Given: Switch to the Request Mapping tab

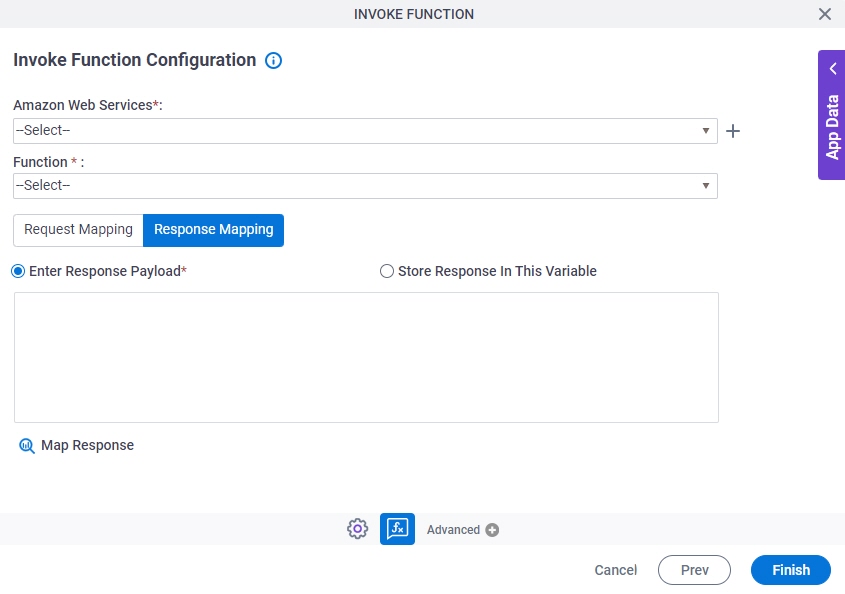Looking at the screenshot, I should [77, 229].
